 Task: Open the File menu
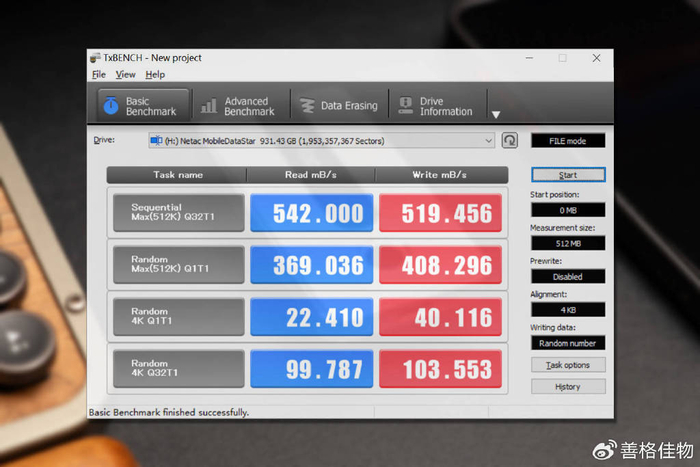click(x=99, y=75)
